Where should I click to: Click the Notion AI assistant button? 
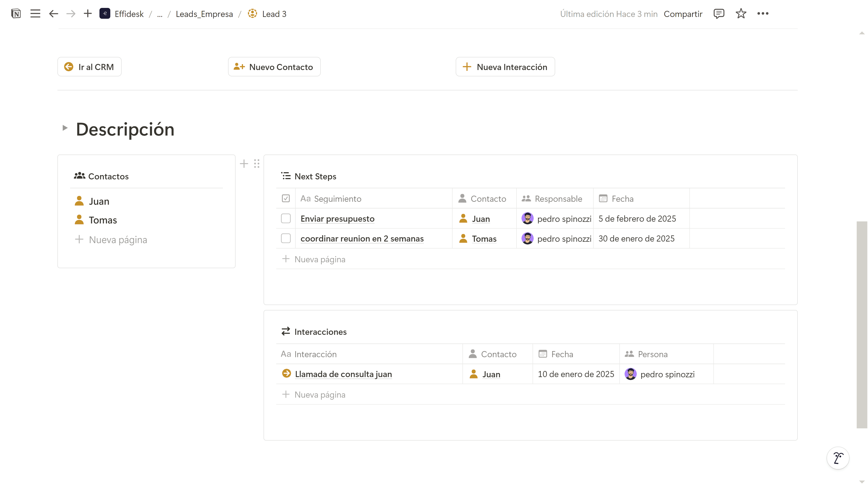838,458
